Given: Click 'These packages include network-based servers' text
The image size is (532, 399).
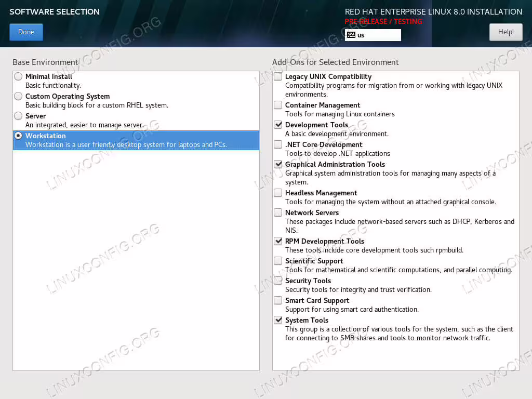Looking at the screenshot, I should pyautogui.click(x=400, y=226).
